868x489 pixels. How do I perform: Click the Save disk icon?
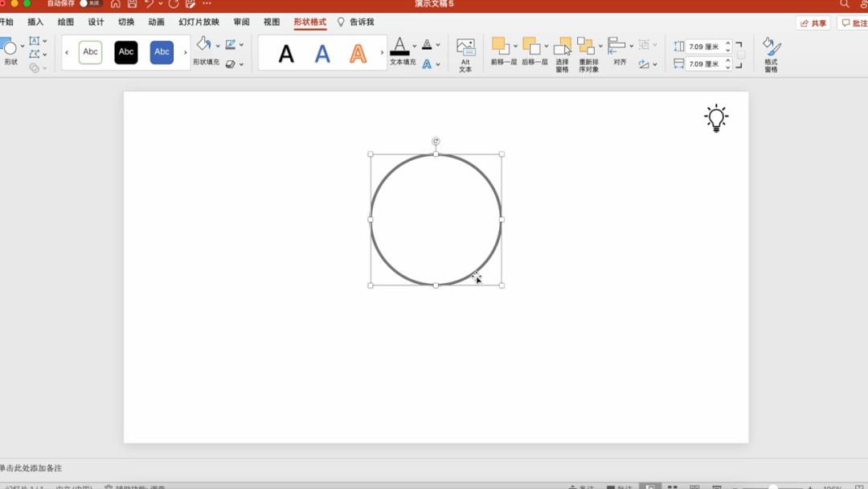pos(132,4)
